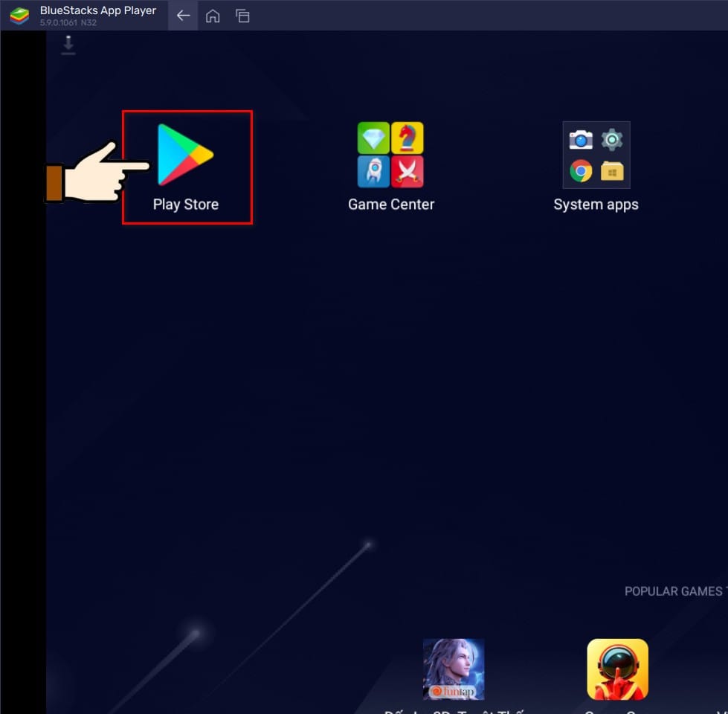Open the yellow chess knight game icon

(x=408, y=138)
